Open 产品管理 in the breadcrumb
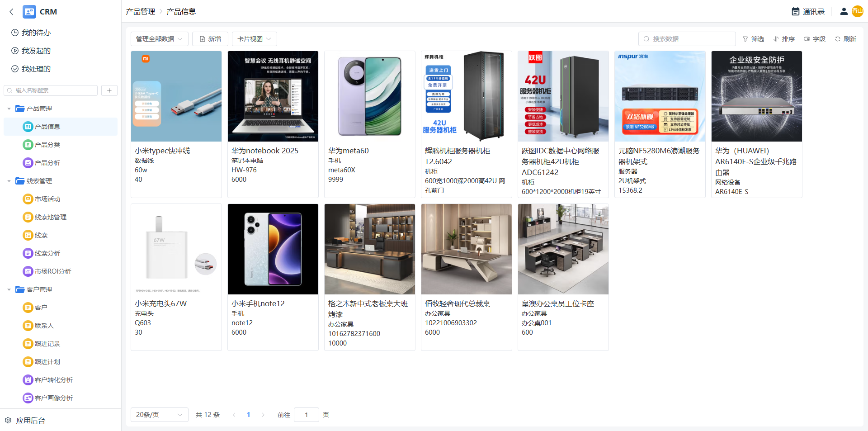 pyautogui.click(x=141, y=12)
